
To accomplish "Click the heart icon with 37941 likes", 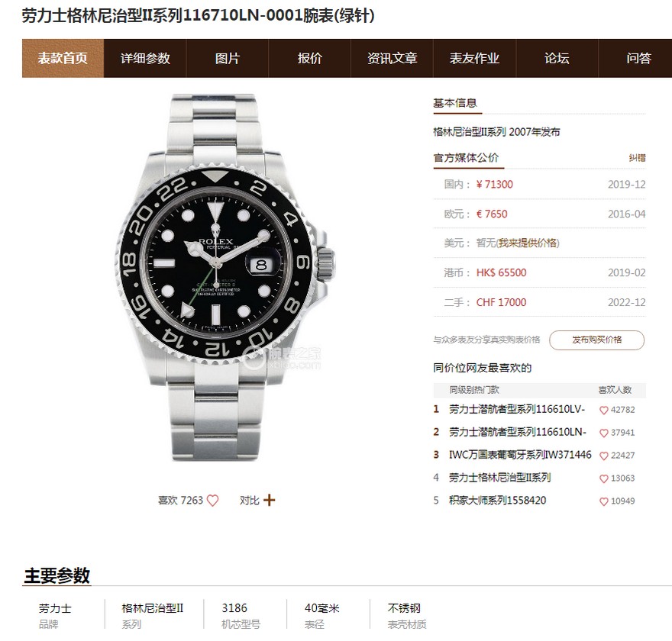I will click(x=603, y=433).
